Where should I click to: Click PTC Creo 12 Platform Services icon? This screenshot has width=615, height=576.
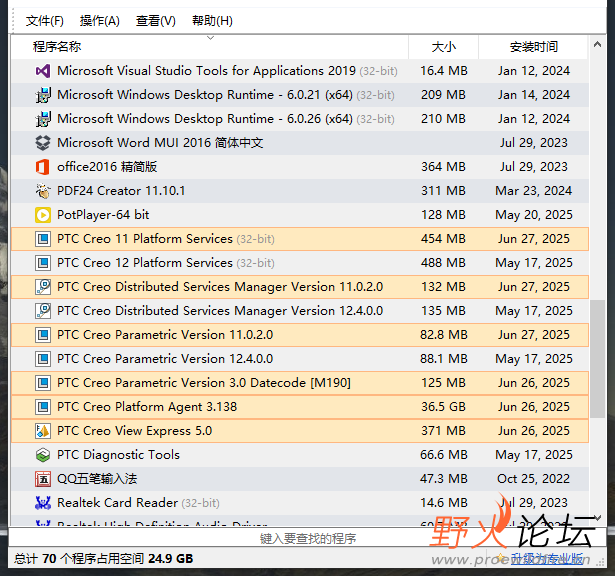pos(43,263)
